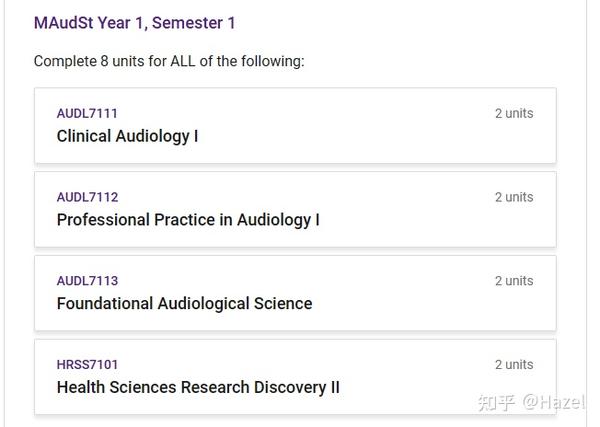Screen dimensions: 600x427
Task: Click the MAudSt Year 1, Semester 1 heading
Action: click(134, 23)
